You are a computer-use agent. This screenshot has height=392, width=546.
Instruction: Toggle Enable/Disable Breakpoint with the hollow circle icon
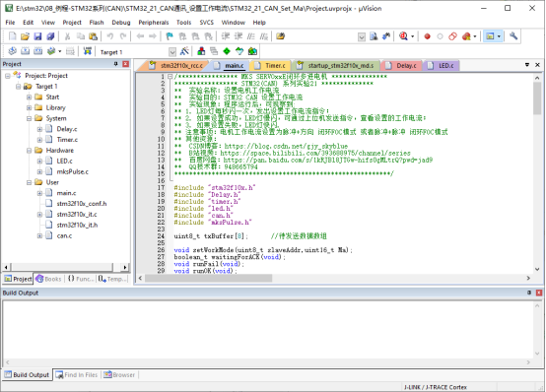[440, 36]
